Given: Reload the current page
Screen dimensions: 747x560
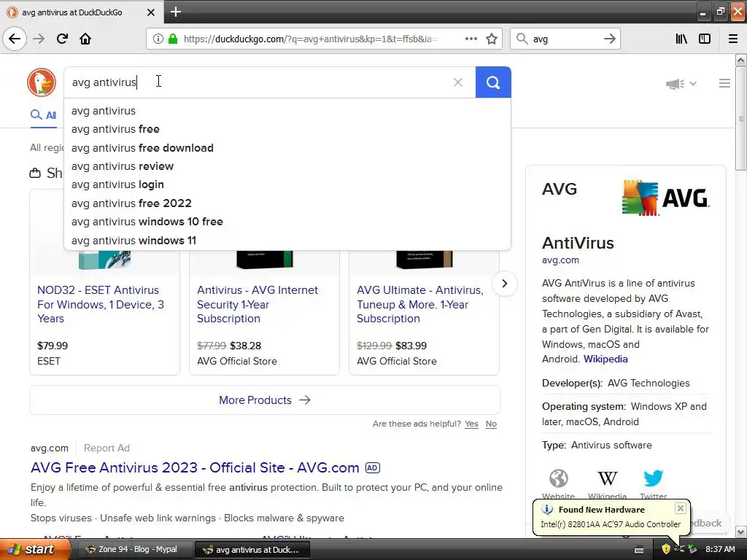Looking at the screenshot, I should [62, 39].
